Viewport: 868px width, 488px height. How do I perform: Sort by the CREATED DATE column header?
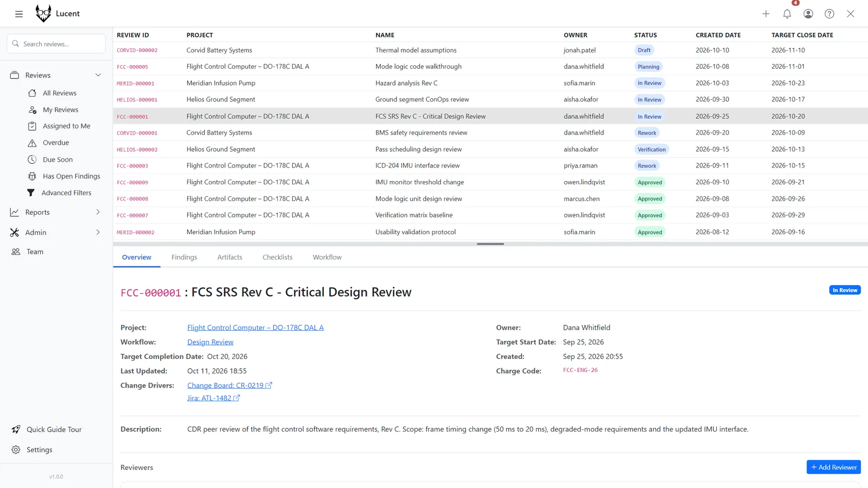pyautogui.click(x=718, y=35)
